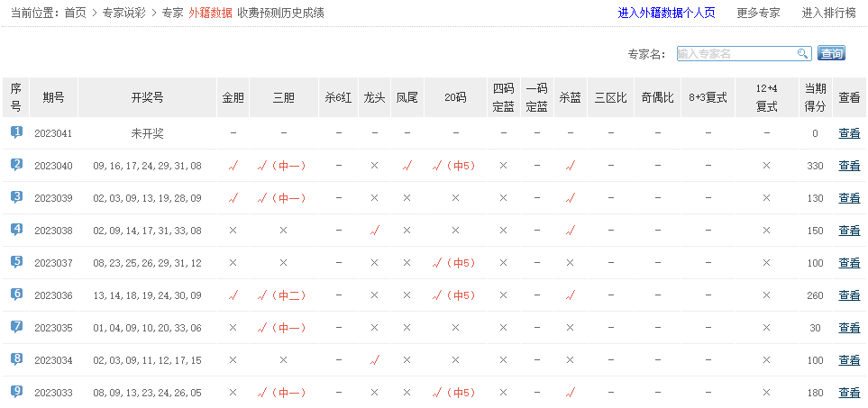Click 查看 for period 2023041
The height and width of the screenshot is (408, 868).
[849, 133]
